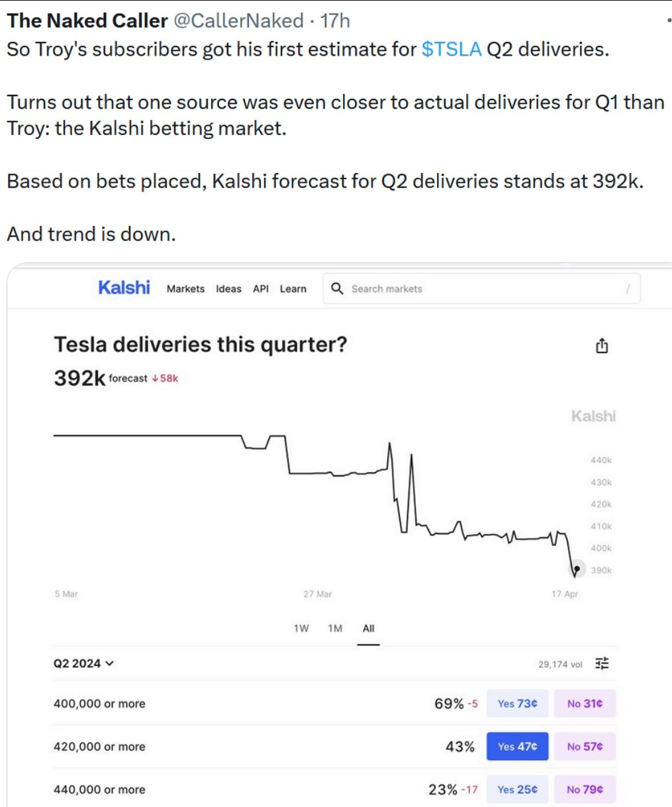This screenshot has height=807, width=672.
Task: Expand the Q2 2024 dropdown
Action: coord(84,663)
